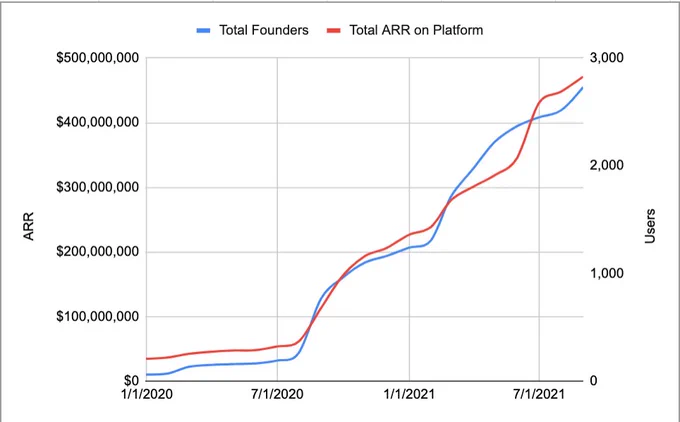The width and height of the screenshot is (680, 422).
Task: Click the 0 users axis label
Action: (x=593, y=380)
